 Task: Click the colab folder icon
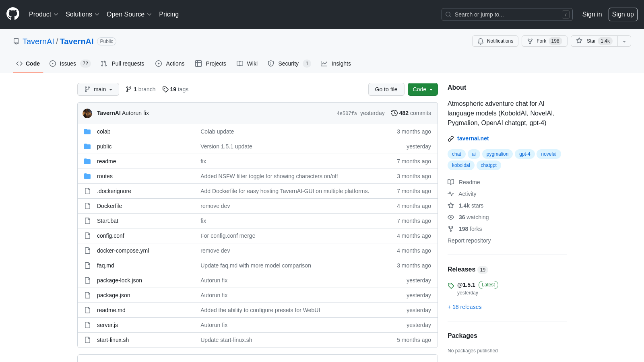click(87, 132)
